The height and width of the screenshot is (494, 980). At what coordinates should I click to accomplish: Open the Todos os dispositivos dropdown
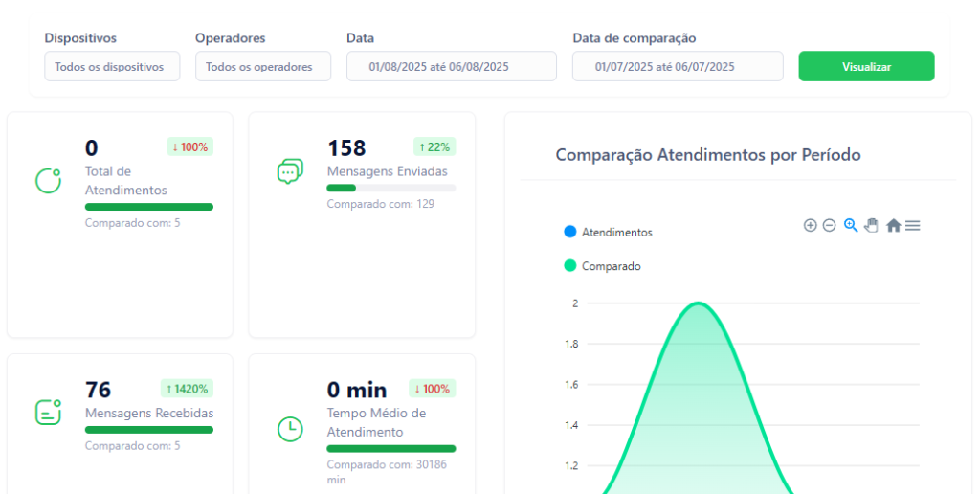(x=112, y=66)
